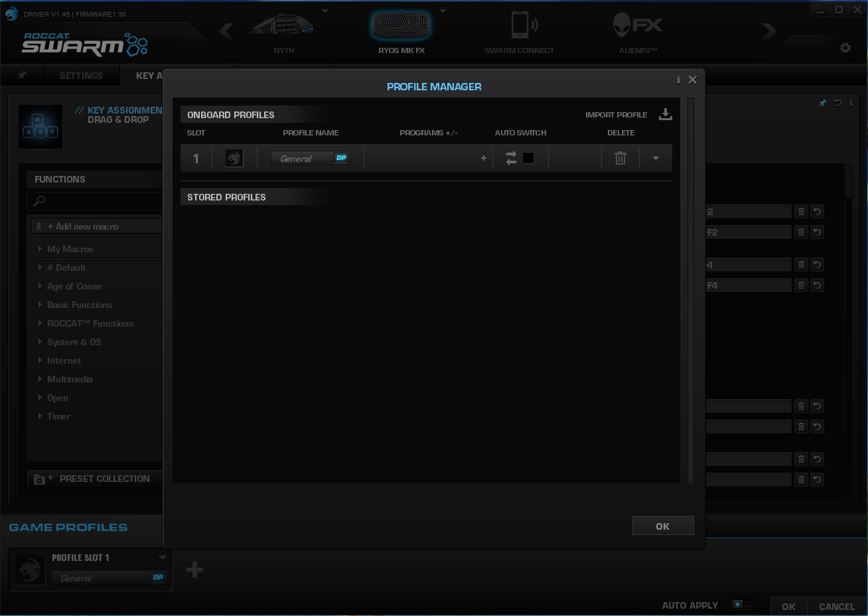Click the trash icon on the -F2 row
Screen dimensions: 868x616
(x=801, y=232)
